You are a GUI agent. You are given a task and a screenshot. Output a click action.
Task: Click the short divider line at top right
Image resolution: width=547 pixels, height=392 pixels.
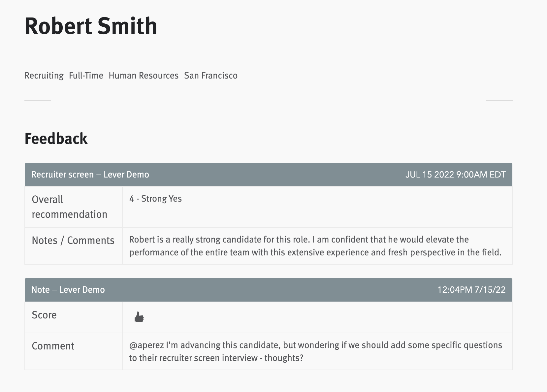pos(499,100)
